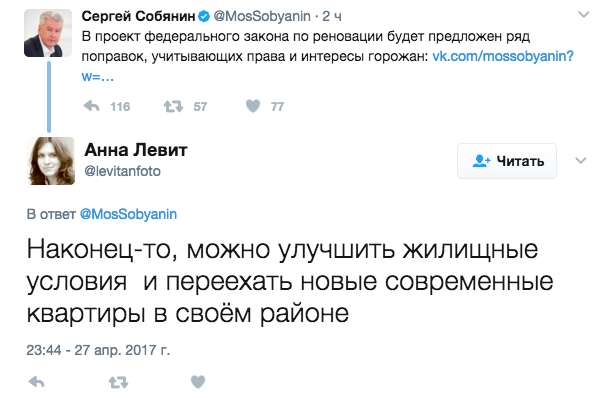This screenshot has width=607, height=398.
Task: Open @levitanfoto handle
Action: (122, 171)
